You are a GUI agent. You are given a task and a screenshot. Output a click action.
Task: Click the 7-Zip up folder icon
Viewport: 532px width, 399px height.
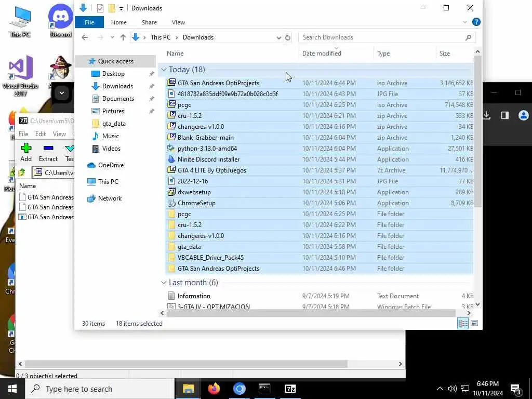click(x=22, y=172)
